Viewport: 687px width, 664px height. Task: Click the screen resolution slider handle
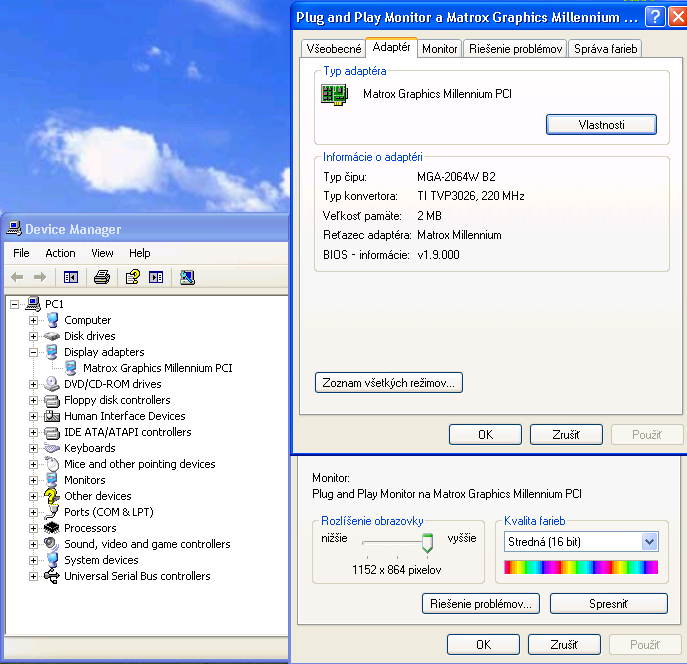pyautogui.click(x=427, y=543)
